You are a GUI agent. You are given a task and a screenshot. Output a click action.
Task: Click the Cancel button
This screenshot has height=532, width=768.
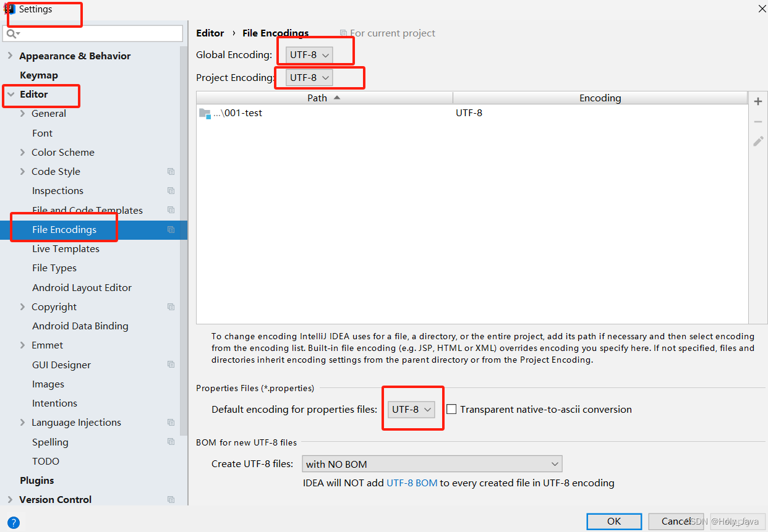pyautogui.click(x=676, y=521)
